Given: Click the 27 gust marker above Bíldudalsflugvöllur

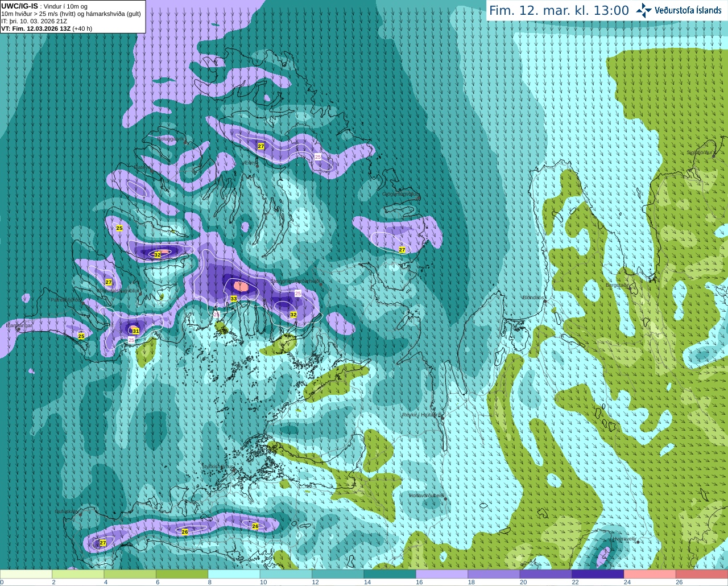Looking at the screenshot, I should pos(109,282).
